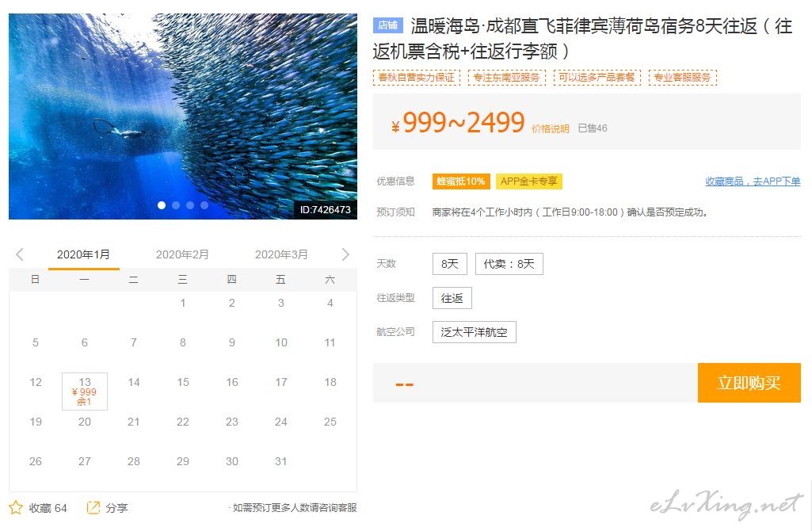The image size is (812, 531).
Task: Select the first carousel dot on the photo
Action: pos(162,205)
